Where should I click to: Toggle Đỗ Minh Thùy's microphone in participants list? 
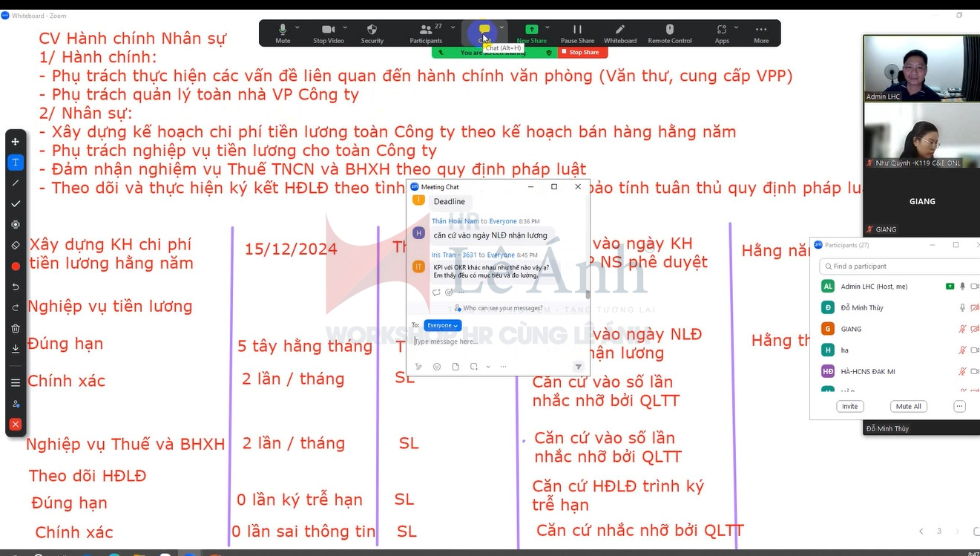962,307
